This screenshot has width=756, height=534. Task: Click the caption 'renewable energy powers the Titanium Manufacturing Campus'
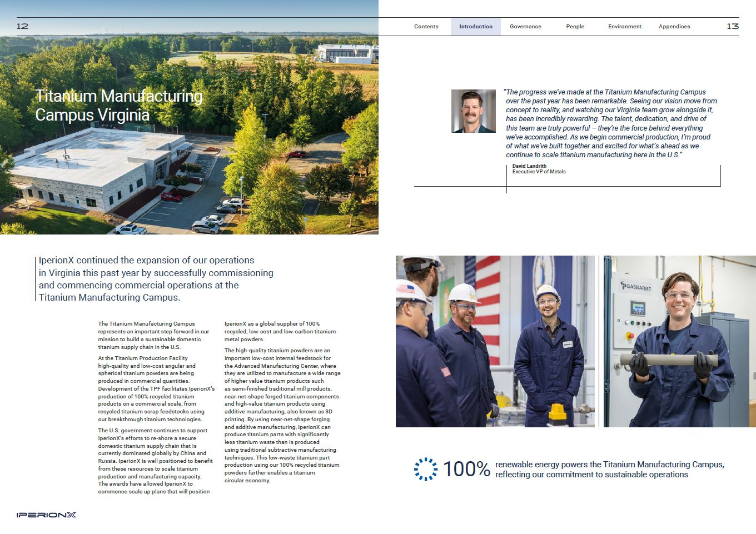point(610,470)
